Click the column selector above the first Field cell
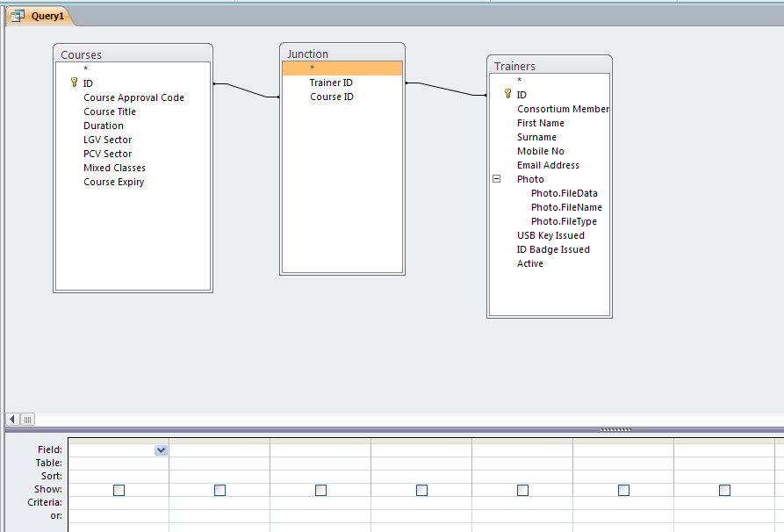 pyautogui.click(x=119, y=441)
